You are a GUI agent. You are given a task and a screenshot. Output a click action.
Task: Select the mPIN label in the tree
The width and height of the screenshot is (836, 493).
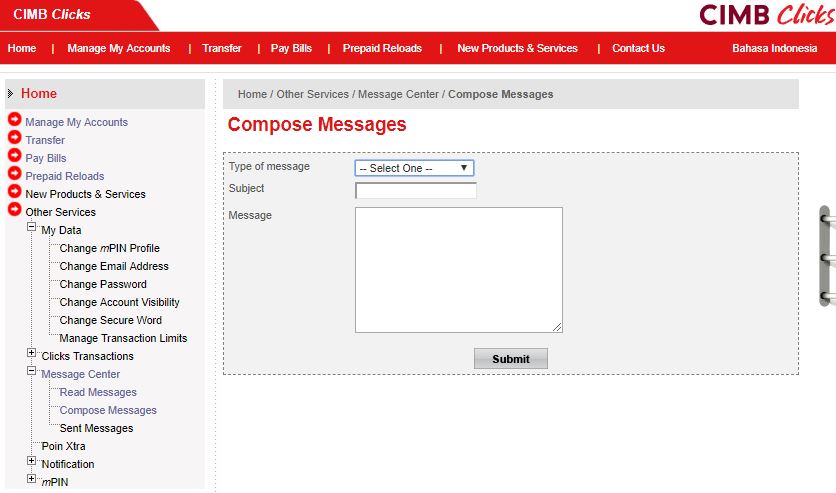click(x=55, y=482)
